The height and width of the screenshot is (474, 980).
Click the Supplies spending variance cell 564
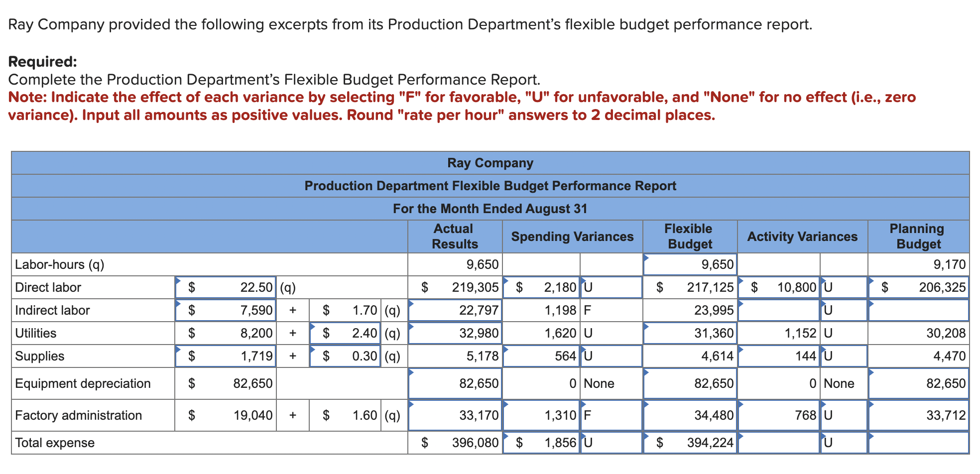click(540, 355)
